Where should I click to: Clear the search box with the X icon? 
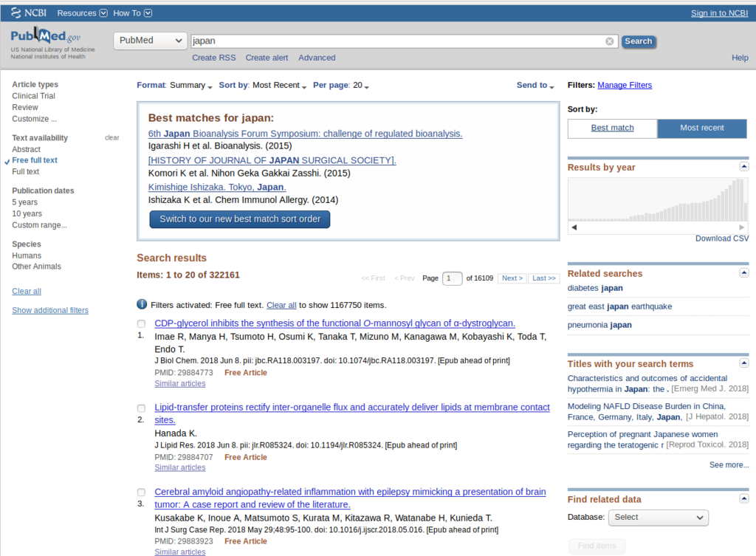(x=609, y=41)
